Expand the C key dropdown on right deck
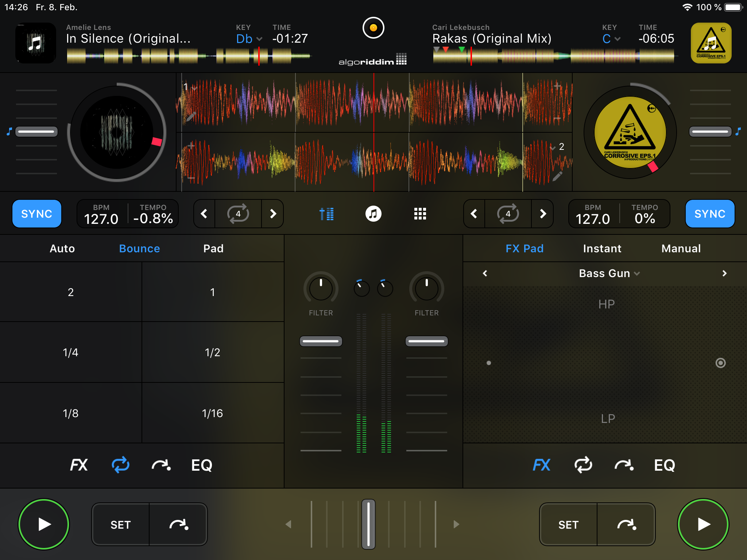The image size is (747, 560). (x=611, y=39)
